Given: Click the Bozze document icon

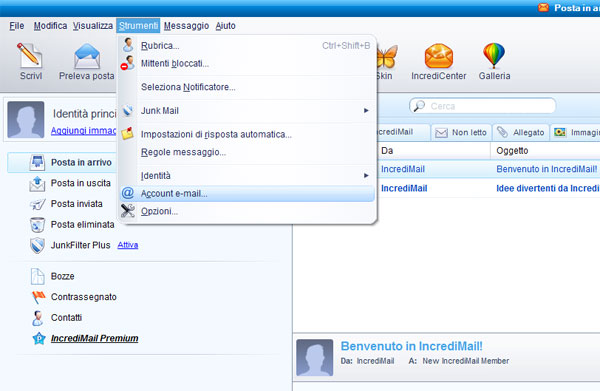Looking at the screenshot, I should click(37, 276).
